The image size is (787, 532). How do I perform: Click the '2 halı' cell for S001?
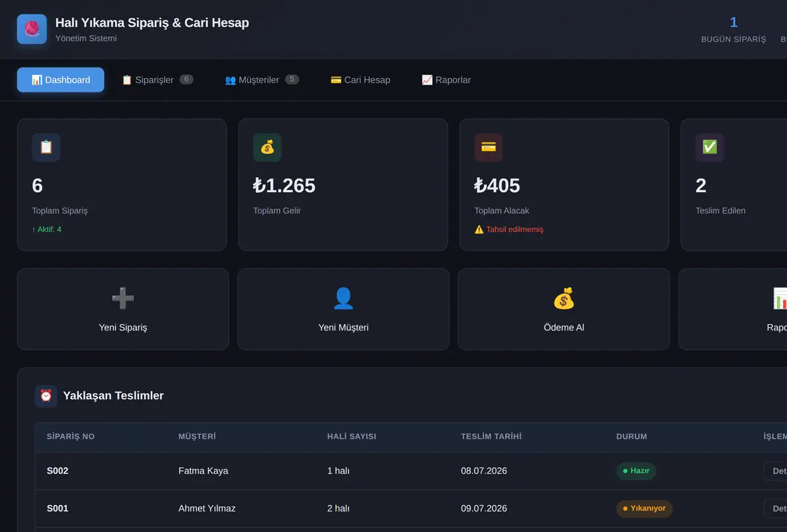[338, 508]
